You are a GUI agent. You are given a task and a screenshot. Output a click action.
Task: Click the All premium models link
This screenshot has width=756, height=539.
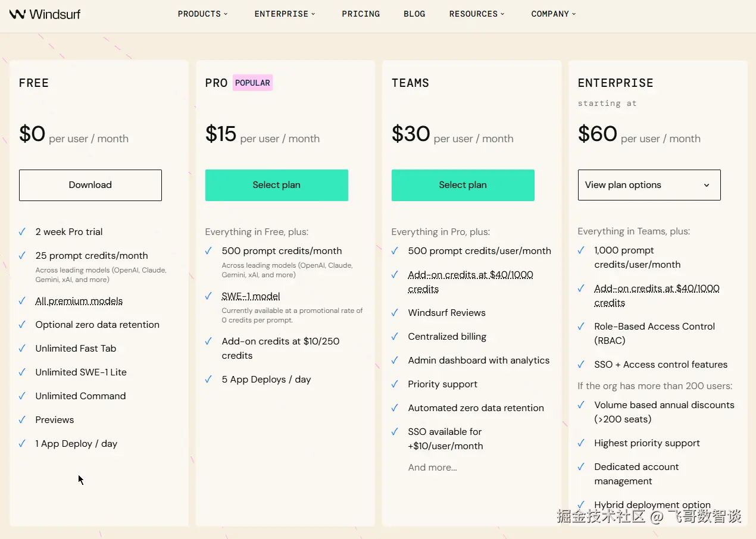coord(79,301)
